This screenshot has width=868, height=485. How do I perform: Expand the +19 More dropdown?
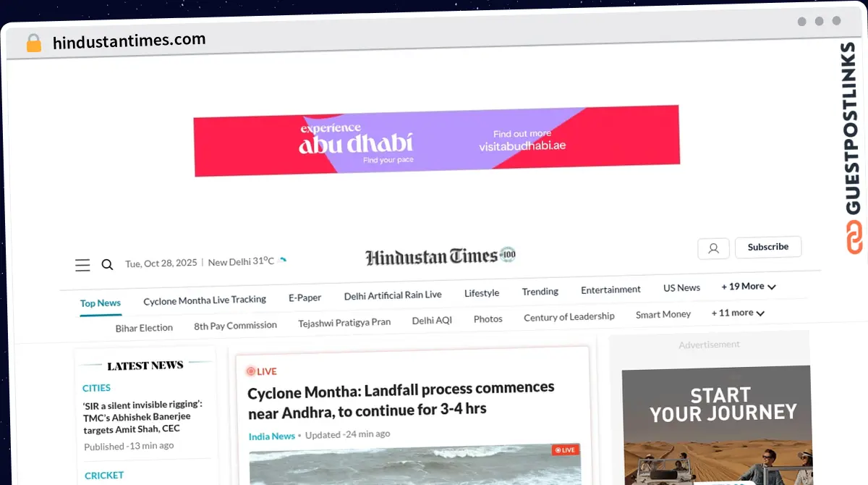pos(748,287)
